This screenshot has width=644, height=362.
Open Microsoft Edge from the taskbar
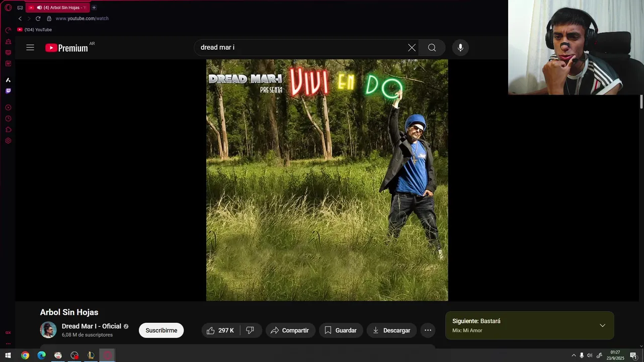(42, 355)
